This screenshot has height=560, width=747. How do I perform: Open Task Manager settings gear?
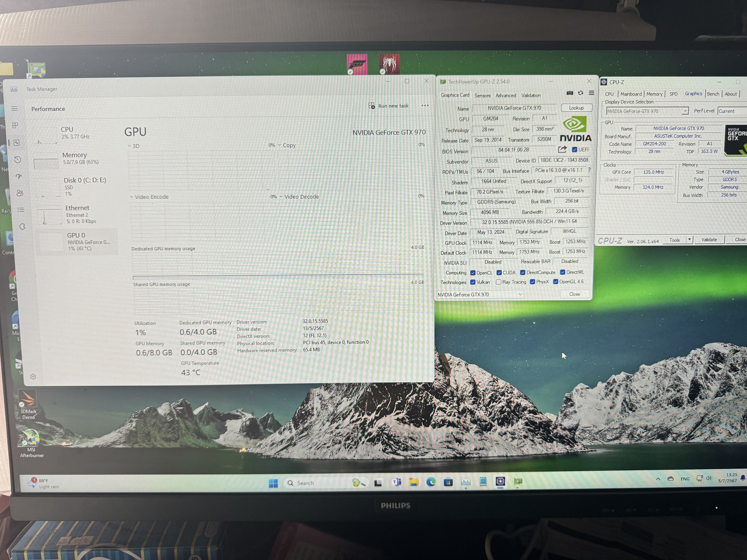click(33, 377)
